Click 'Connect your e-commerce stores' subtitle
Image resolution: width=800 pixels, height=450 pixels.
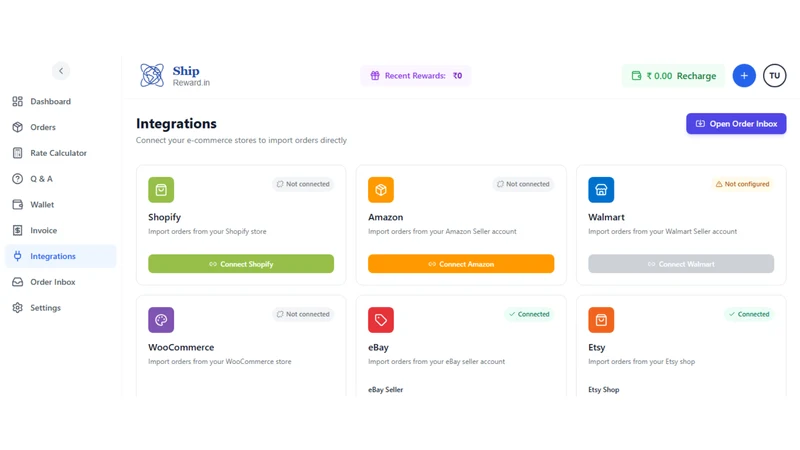click(241, 140)
